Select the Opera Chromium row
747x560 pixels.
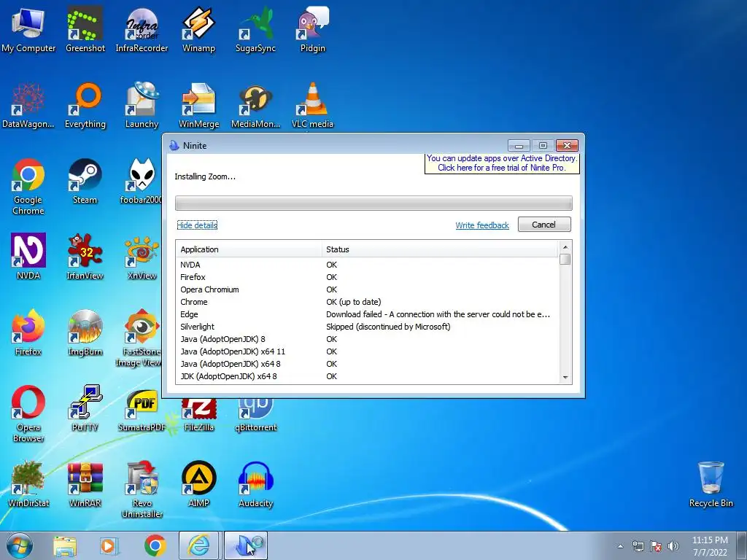[x=367, y=289]
